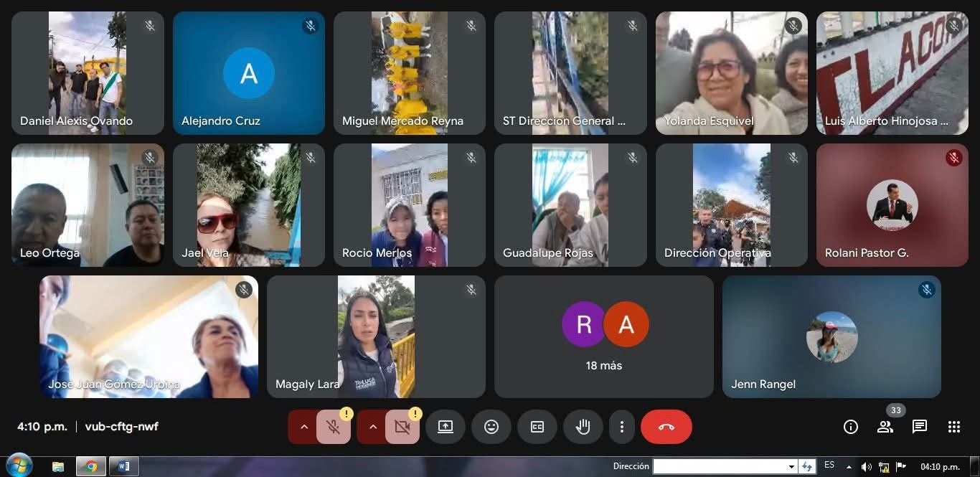
Task: Click the present screen icon
Action: [x=446, y=427]
